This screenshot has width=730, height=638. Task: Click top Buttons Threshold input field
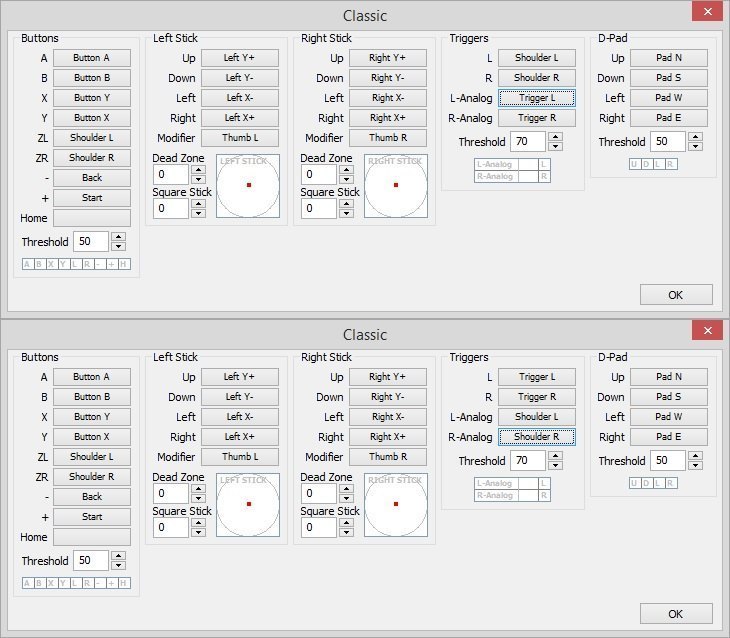tap(91, 241)
